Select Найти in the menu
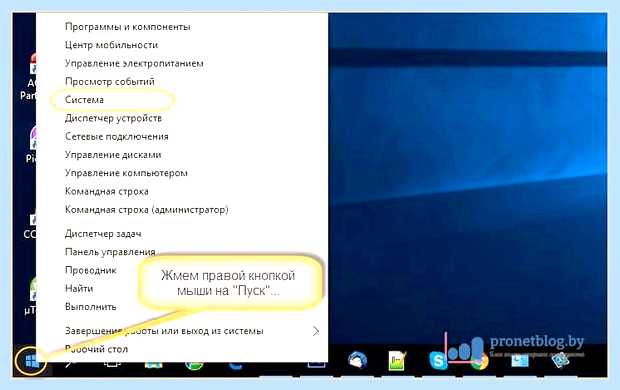 [x=79, y=288]
